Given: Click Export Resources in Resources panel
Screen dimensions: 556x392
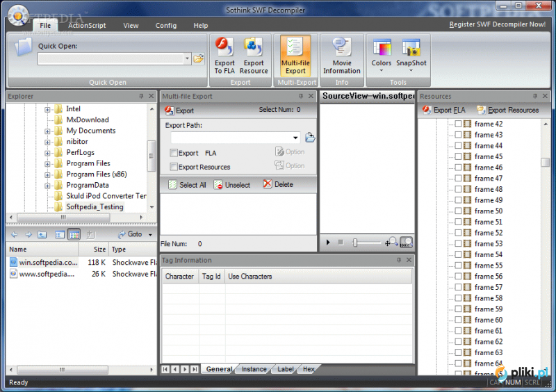Looking at the screenshot, I should point(508,110).
